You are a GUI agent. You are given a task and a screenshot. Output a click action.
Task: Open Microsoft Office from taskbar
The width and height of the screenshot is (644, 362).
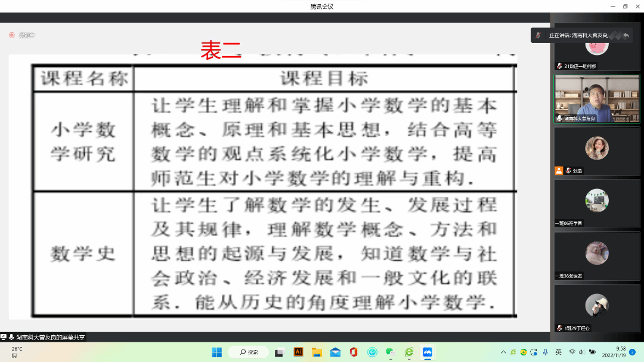[354, 352]
